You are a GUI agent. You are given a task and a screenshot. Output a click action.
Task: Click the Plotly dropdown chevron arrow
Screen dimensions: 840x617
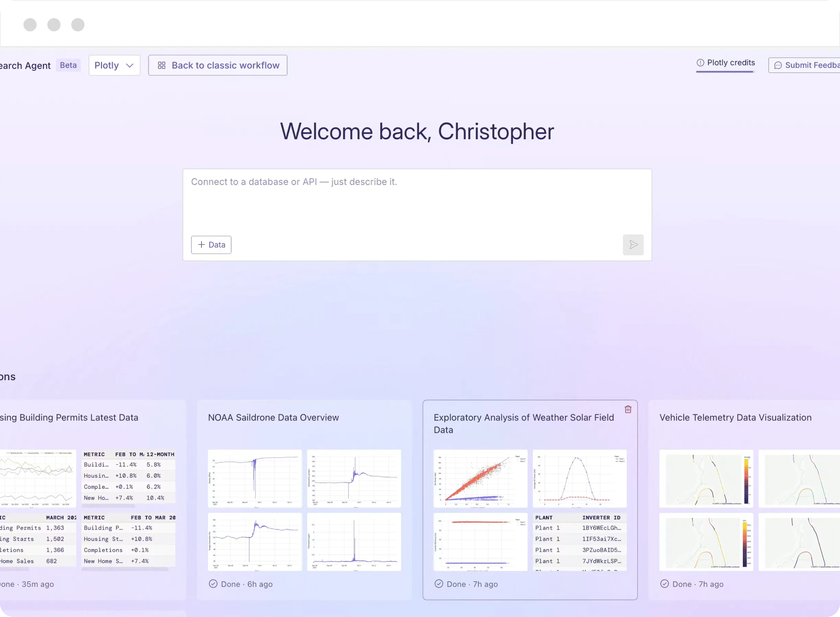130,66
